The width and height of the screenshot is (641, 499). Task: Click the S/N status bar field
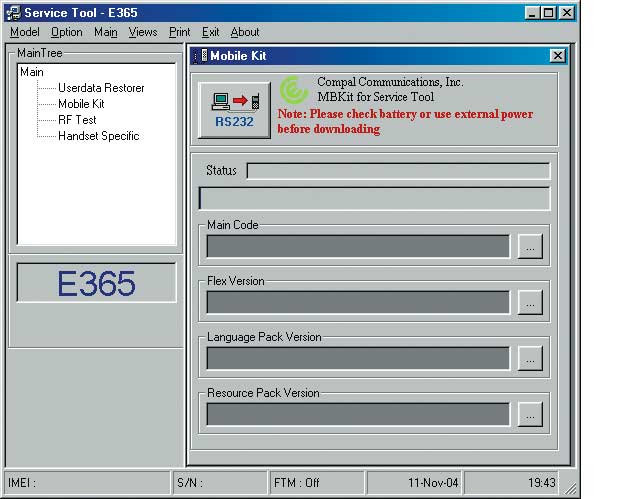[x=220, y=483]
